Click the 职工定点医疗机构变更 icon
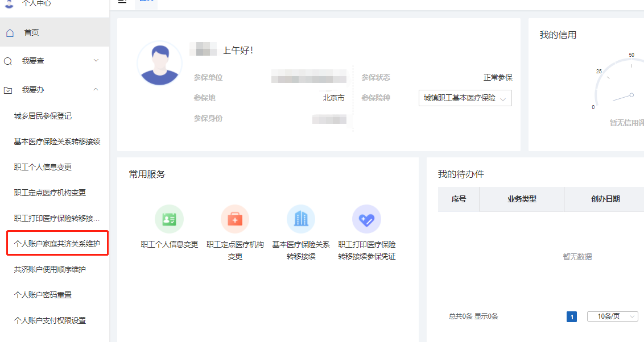644x342 pixels. (x=235, y=218)
